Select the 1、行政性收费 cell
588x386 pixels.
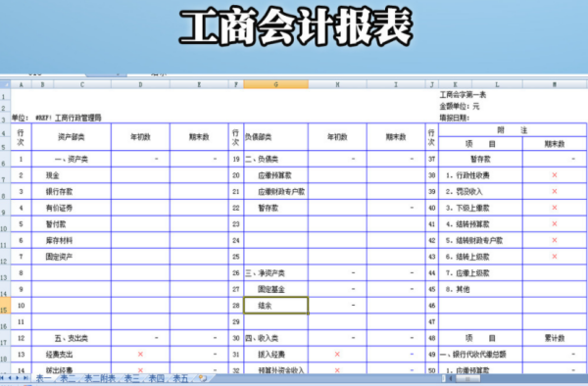tap(480, 175)
